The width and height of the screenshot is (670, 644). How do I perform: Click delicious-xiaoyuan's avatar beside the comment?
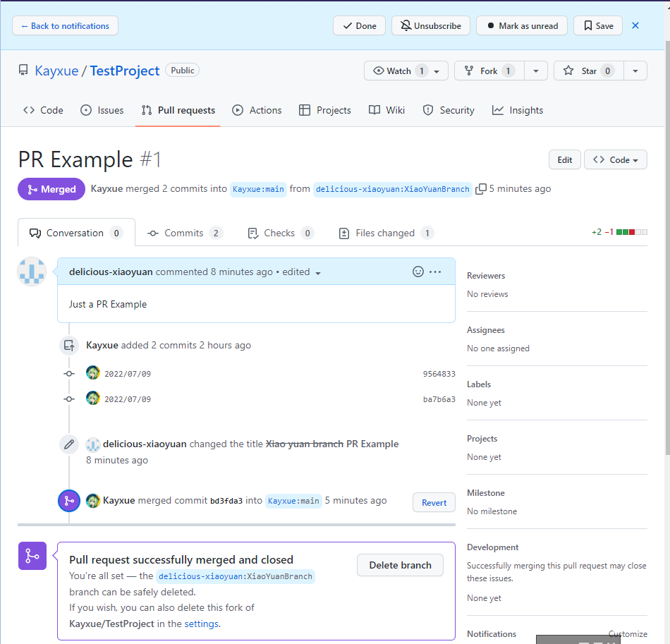tap(32, 272)
